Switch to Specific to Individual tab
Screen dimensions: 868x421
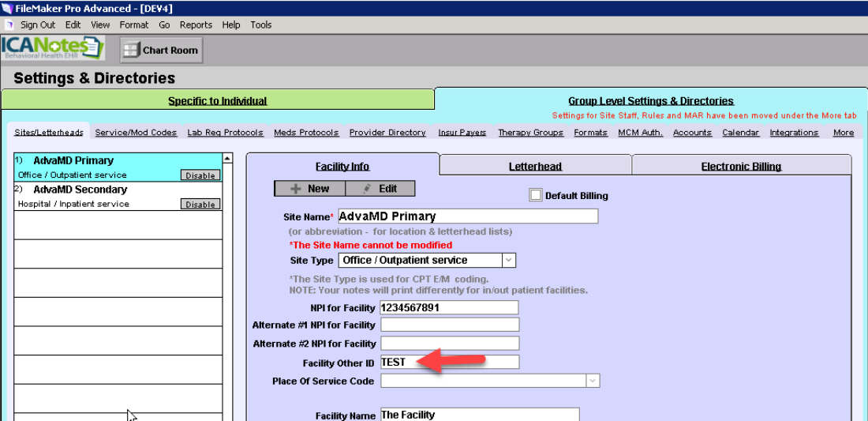[218, 101]
